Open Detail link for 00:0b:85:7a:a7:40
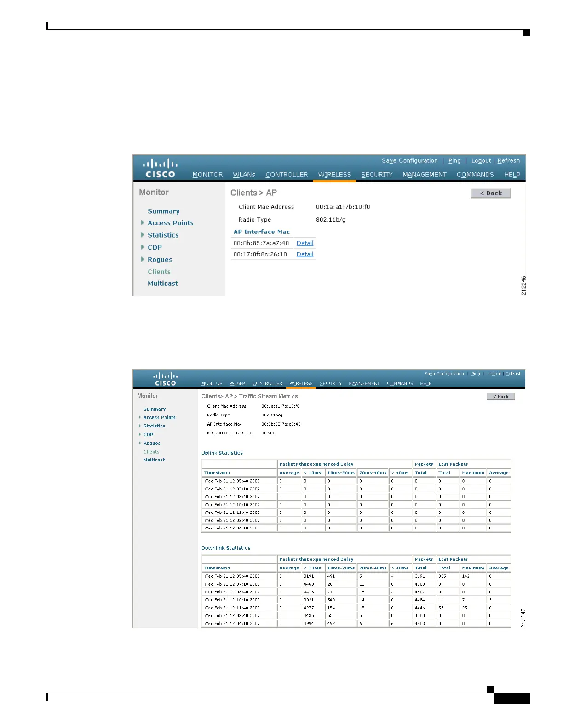 (x=305, y=243)
